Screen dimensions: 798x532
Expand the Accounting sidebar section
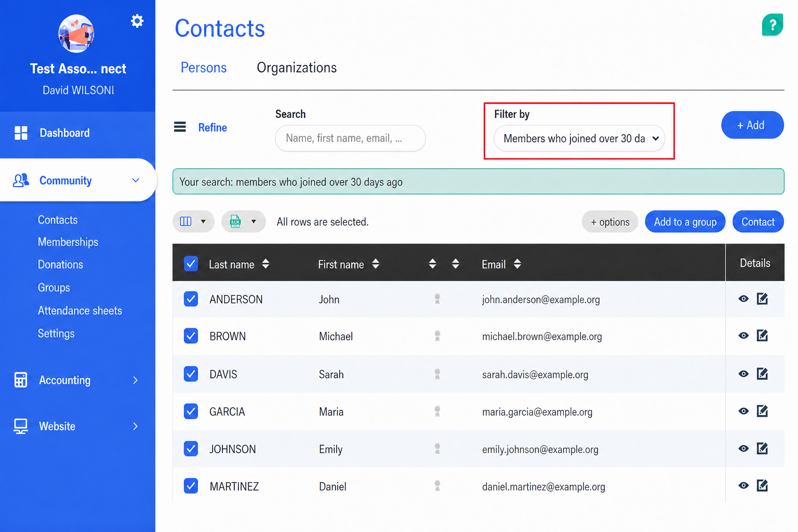[77, 380]
